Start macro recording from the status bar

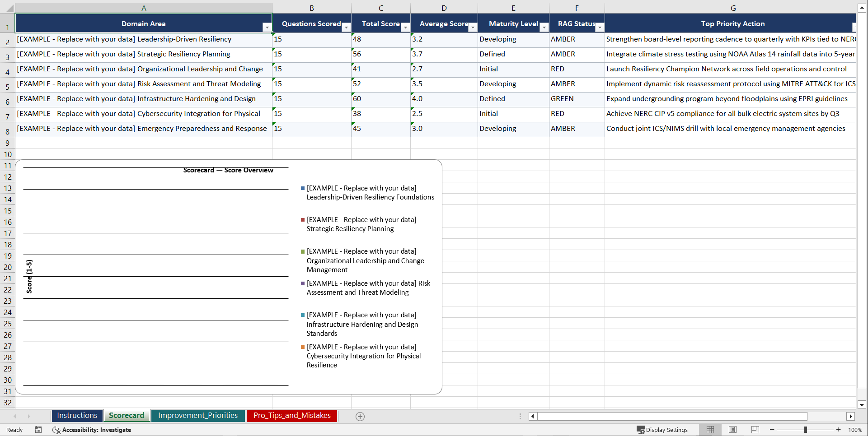coord(38,430)
